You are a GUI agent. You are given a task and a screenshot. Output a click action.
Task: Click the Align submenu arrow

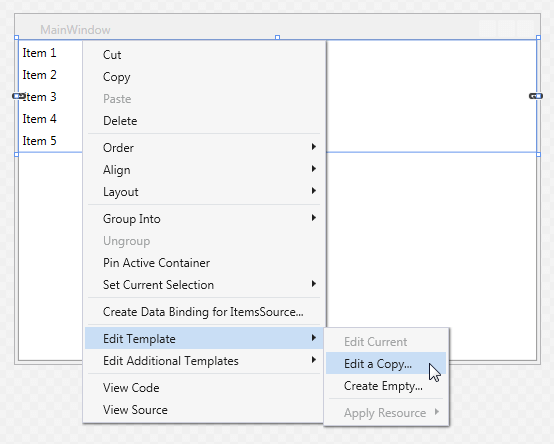coord(313,168)
